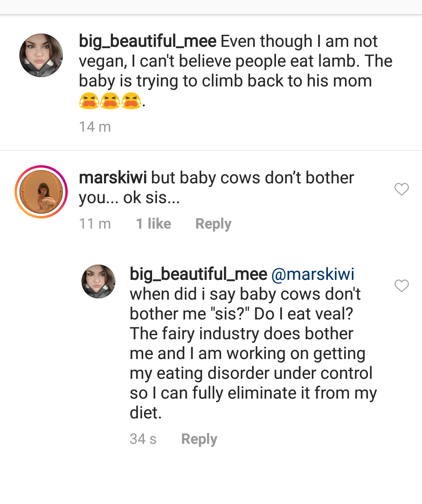422x504 pixels.
Task: Click the first crying emoji in the top comment
Action: 89,101
